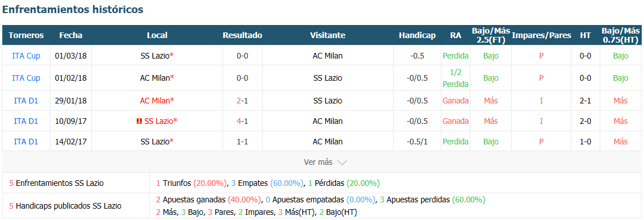Click the 4-1 match result

[x=242, y=121]
